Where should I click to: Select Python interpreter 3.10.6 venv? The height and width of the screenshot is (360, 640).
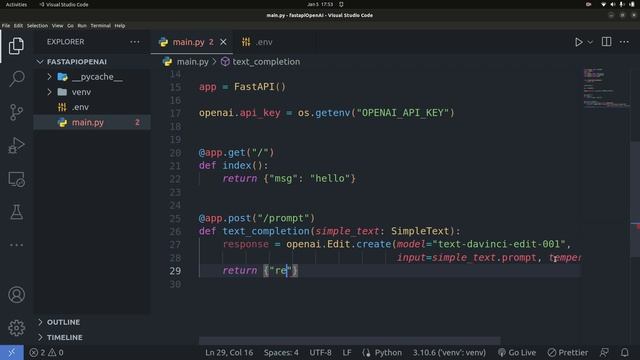(x=449, y=353)
